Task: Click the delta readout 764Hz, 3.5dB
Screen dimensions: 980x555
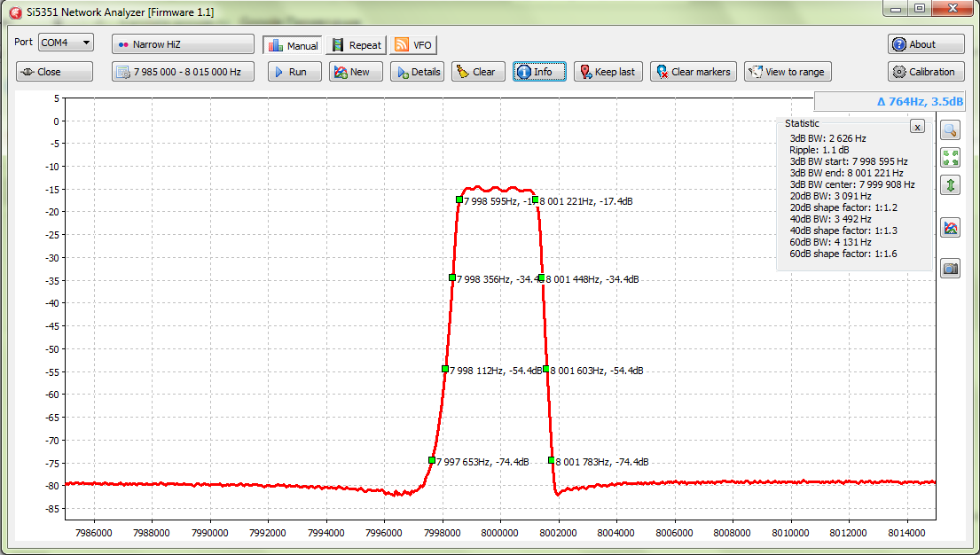Action: pos(920,101)
